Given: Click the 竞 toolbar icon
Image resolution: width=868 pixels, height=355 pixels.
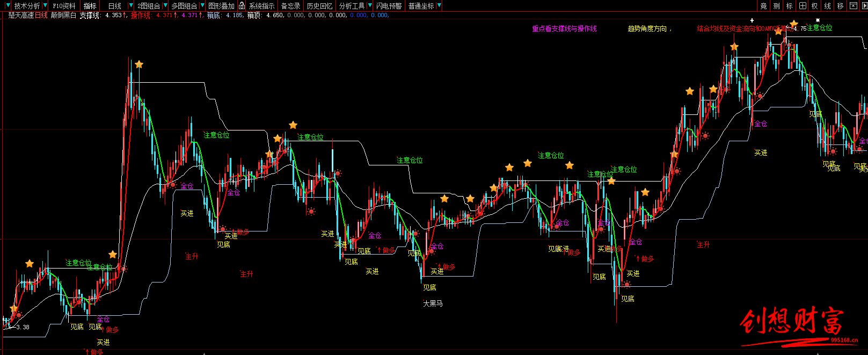Looking at the screenshot, I should (763, 6).
